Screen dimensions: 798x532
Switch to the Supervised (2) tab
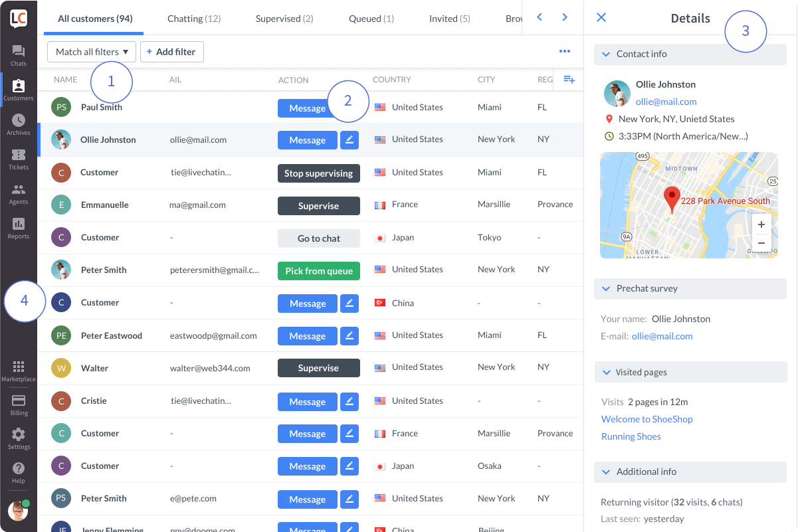(x=284, y=19)
